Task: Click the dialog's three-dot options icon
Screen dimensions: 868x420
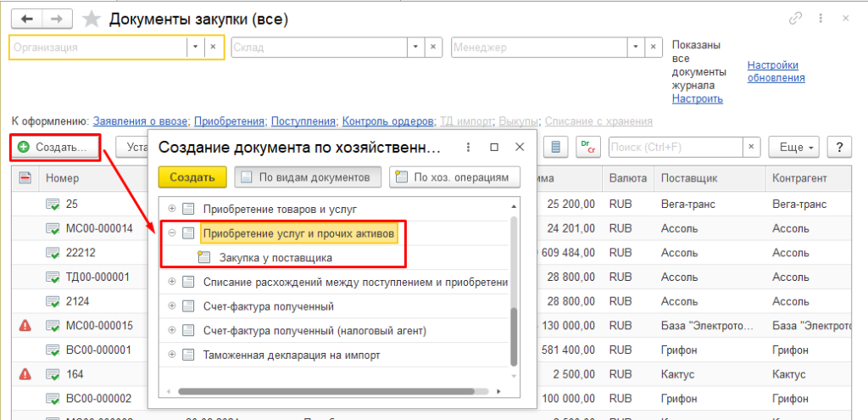Action: pos(467,147)
